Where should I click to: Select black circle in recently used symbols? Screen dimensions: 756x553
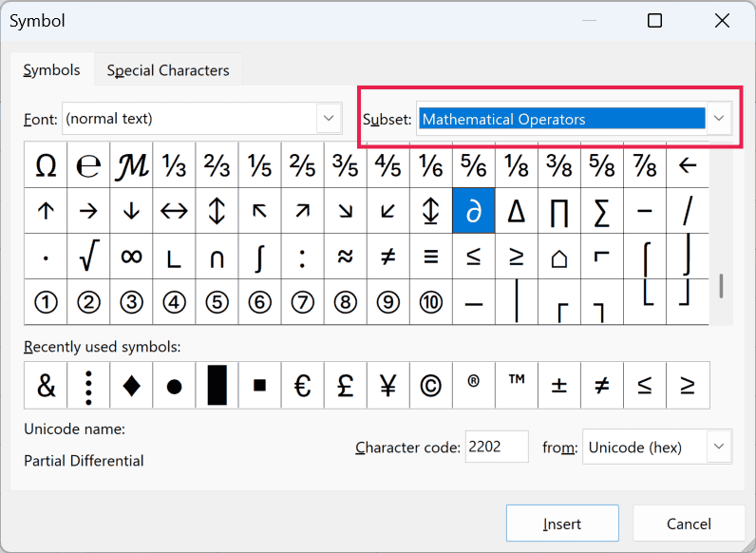174,385
